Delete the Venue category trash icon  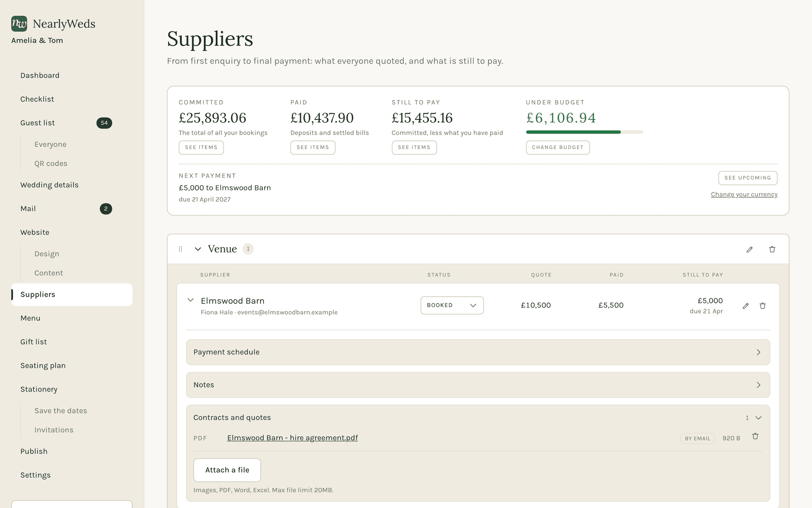pyautogui.click(x=772, y=249)
